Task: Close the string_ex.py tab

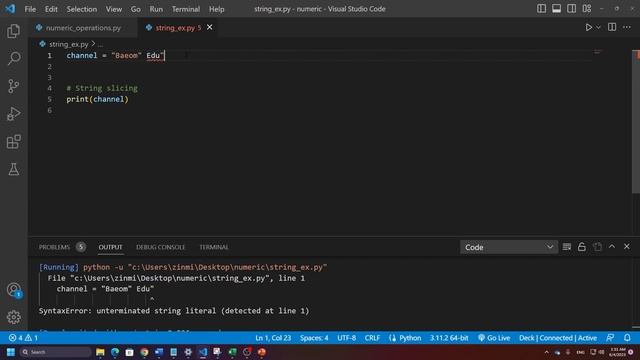Action: 210,27
